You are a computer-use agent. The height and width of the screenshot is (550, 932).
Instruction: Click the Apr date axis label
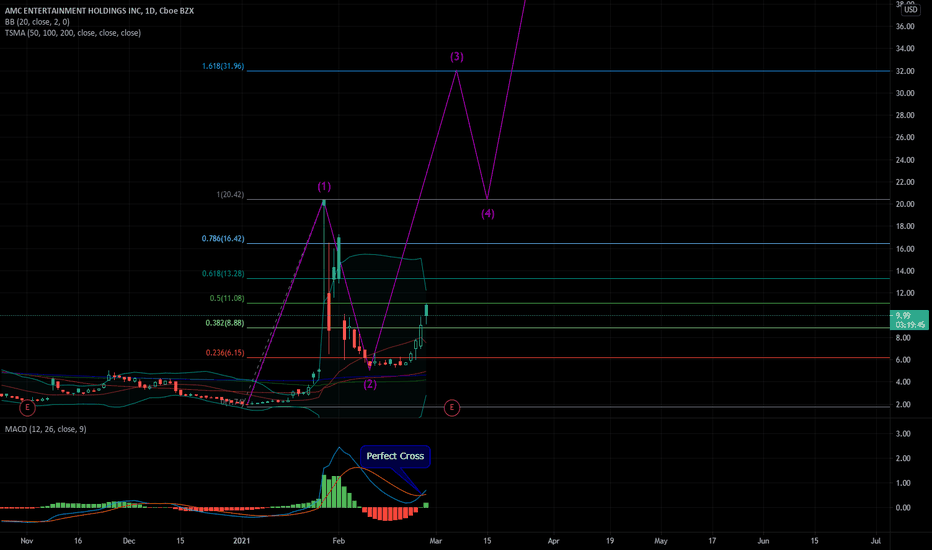click(553, 541)
